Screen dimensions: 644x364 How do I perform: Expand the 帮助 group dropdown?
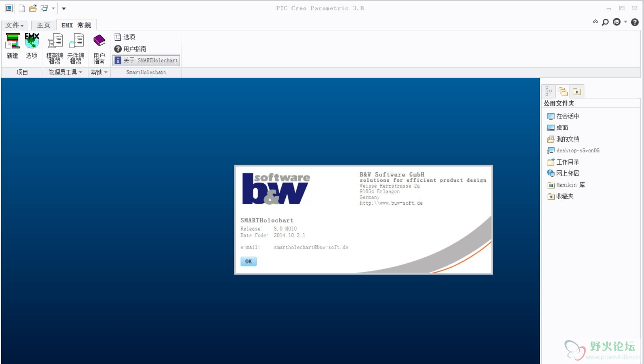99,72
